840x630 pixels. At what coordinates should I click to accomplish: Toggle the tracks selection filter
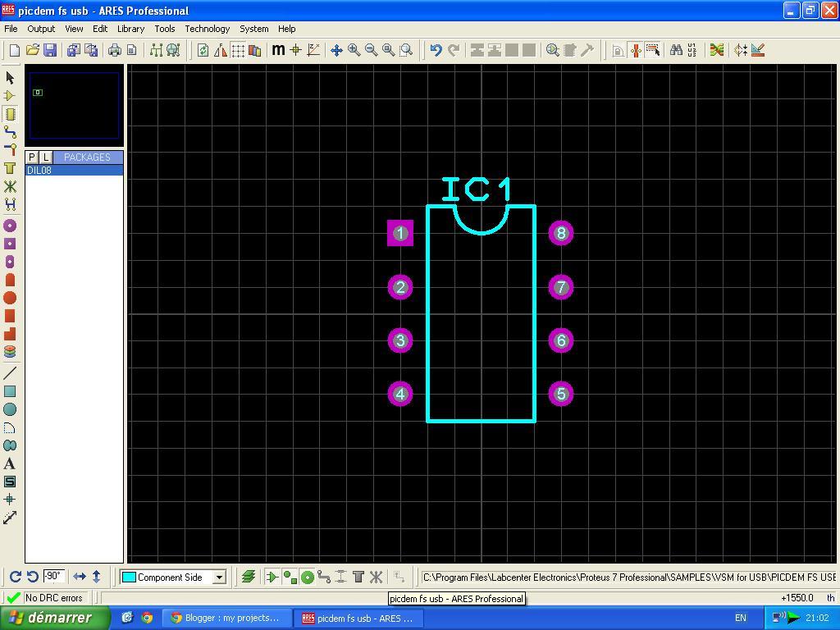323,577
